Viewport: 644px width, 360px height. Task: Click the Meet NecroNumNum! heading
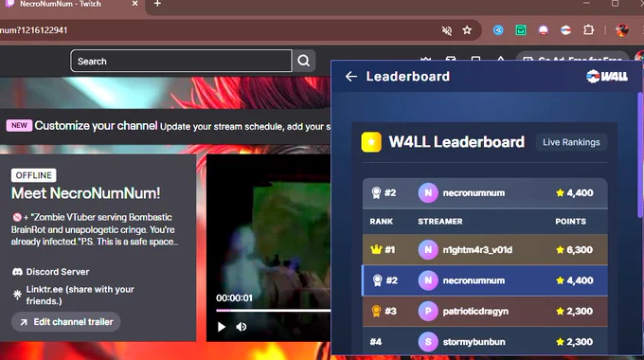85,193
